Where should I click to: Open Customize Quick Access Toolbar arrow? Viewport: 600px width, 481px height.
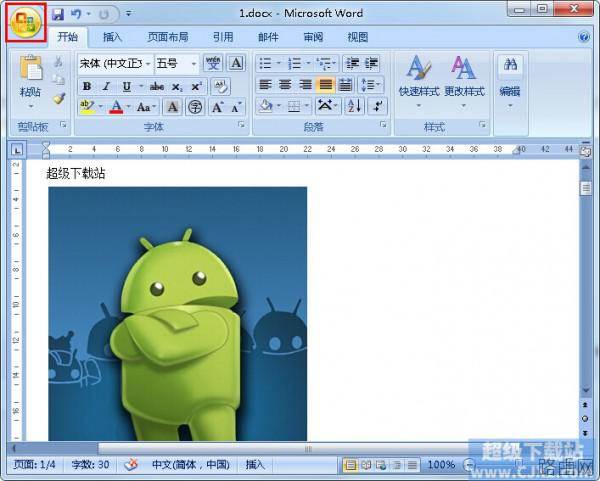(x=129, y=14)
